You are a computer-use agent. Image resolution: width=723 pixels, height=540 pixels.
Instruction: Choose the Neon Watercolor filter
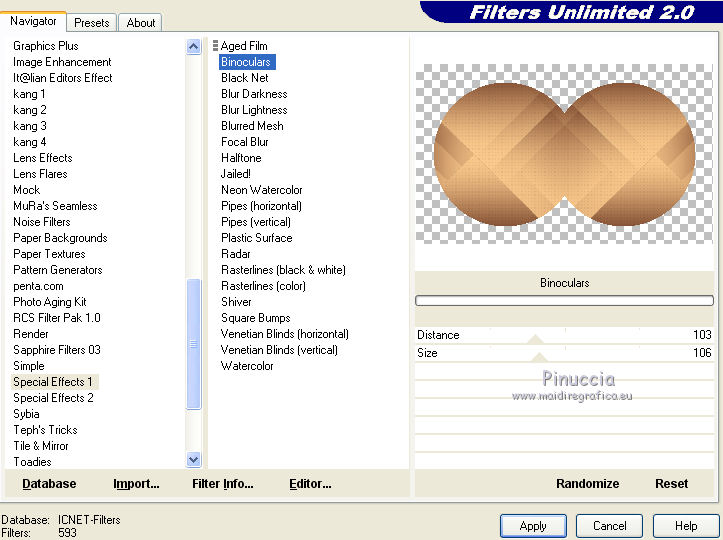[261, 190]
